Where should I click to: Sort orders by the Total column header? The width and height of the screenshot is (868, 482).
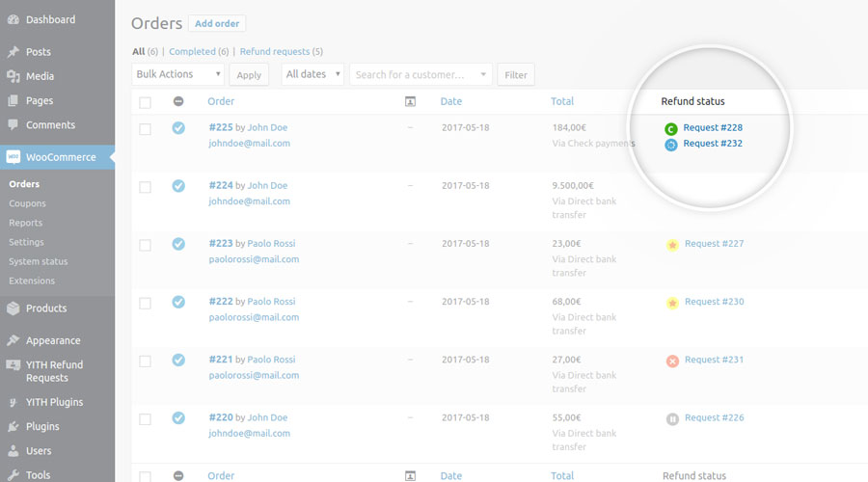tap(562, 101)
